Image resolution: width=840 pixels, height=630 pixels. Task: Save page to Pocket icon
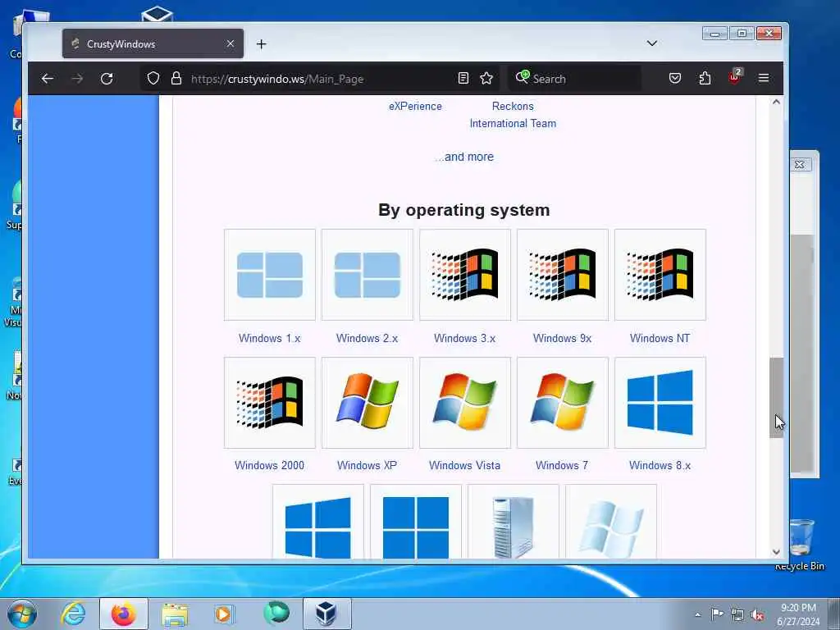(x=675, y=79)
